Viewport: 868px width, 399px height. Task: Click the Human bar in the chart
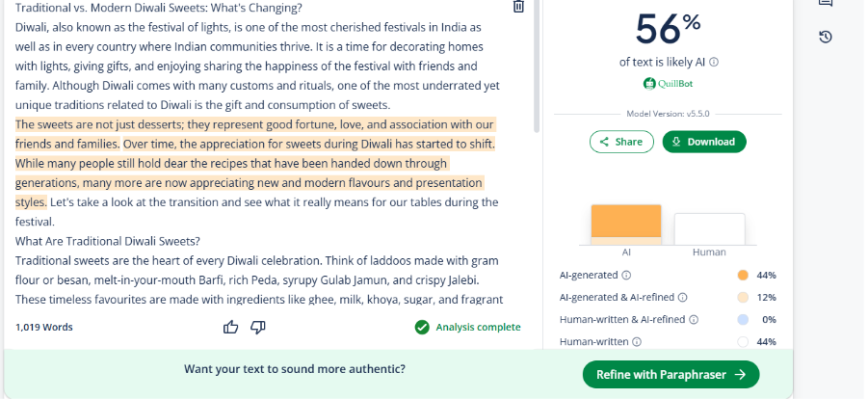709,228
